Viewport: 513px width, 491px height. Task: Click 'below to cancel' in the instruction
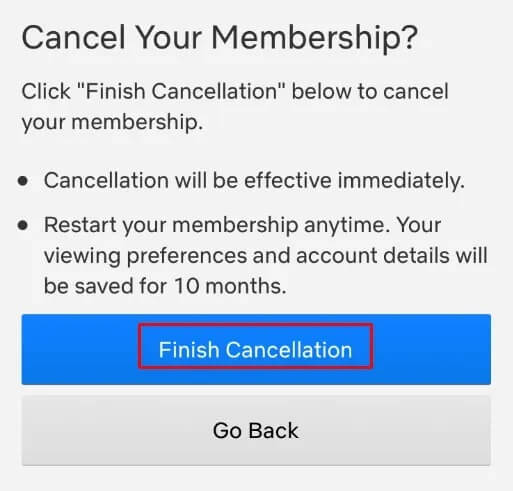coord(370,91)
